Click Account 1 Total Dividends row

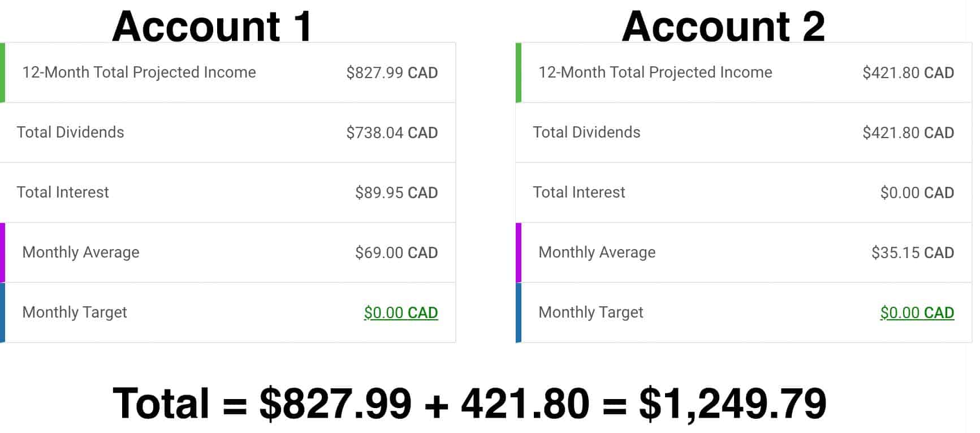pos(227,132)
